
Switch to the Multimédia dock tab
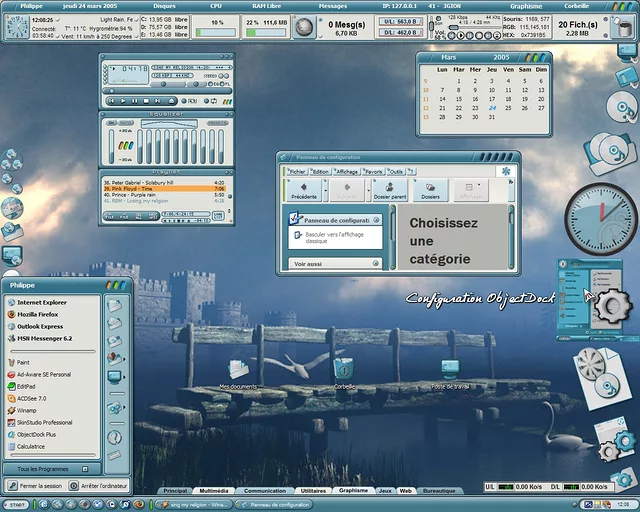coord(215,491)
